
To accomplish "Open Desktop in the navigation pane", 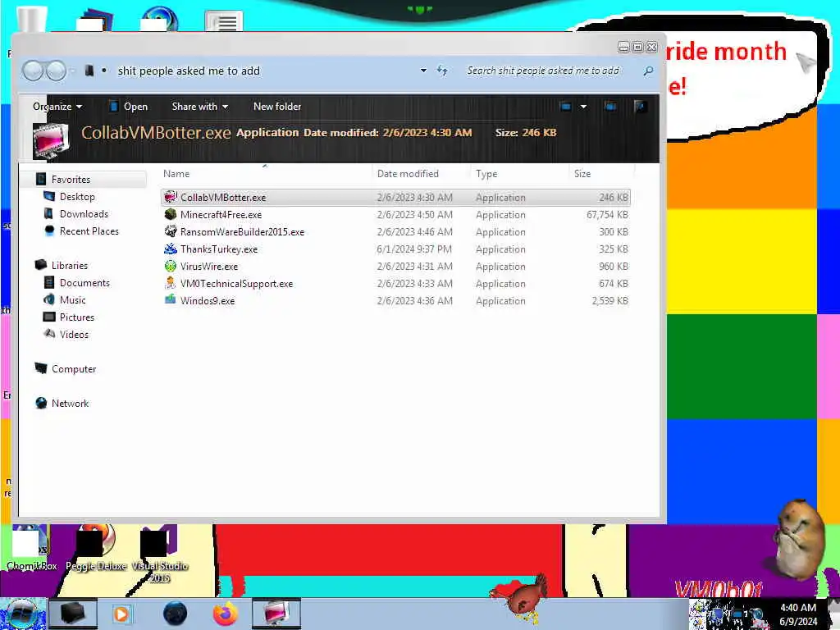I will (x=77, y=197).
